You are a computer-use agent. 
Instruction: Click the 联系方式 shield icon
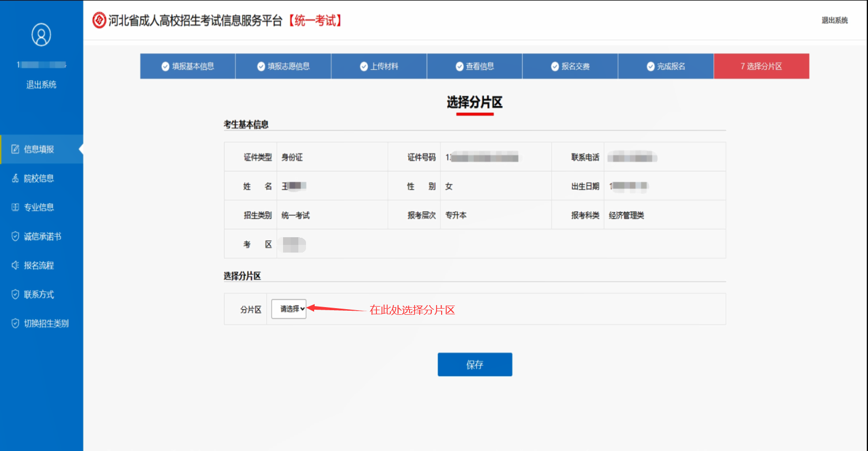[x=15, y=294]
